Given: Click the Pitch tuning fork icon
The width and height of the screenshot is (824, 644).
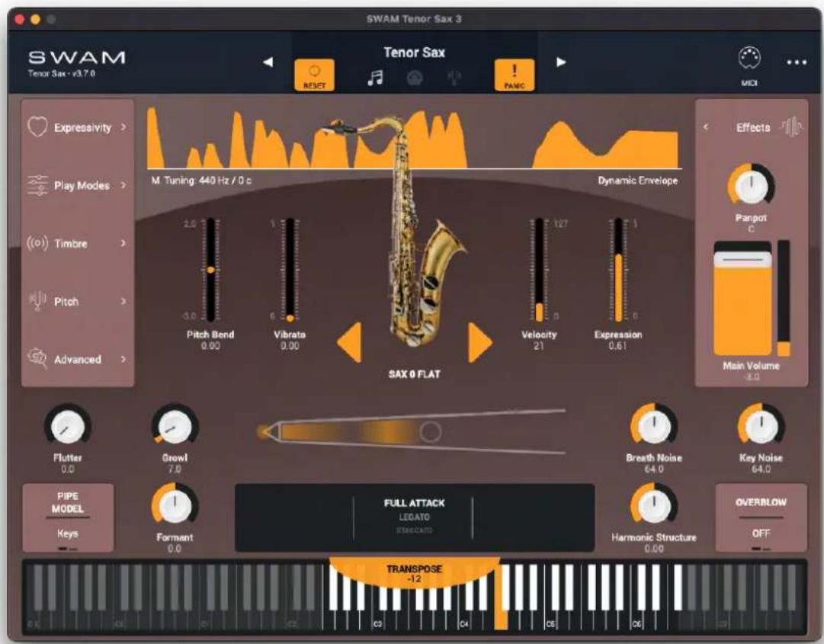Looking at the screenshot, I should [x=37, y=301].
